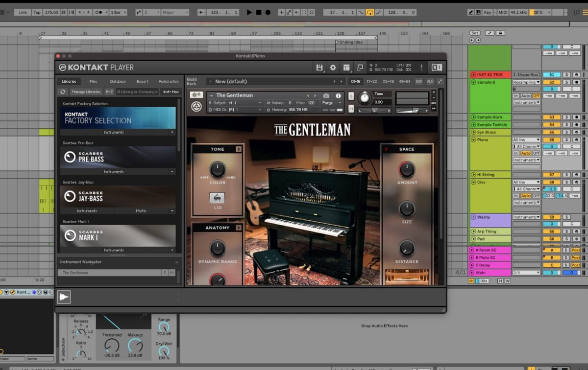Adjust the Tone COLOR knob
Image resolution: width=588 pixels, height=370 pixels.
point(218,169)
